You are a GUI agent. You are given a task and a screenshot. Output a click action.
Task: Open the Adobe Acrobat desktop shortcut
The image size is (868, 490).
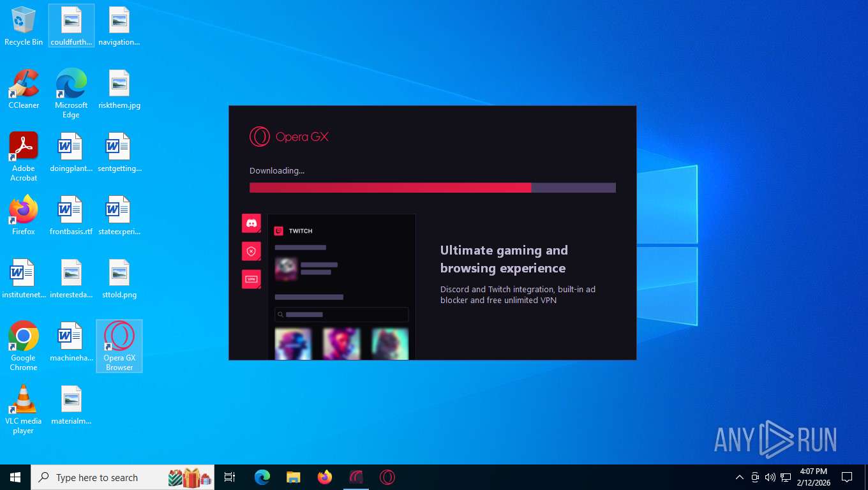(24, 156)
